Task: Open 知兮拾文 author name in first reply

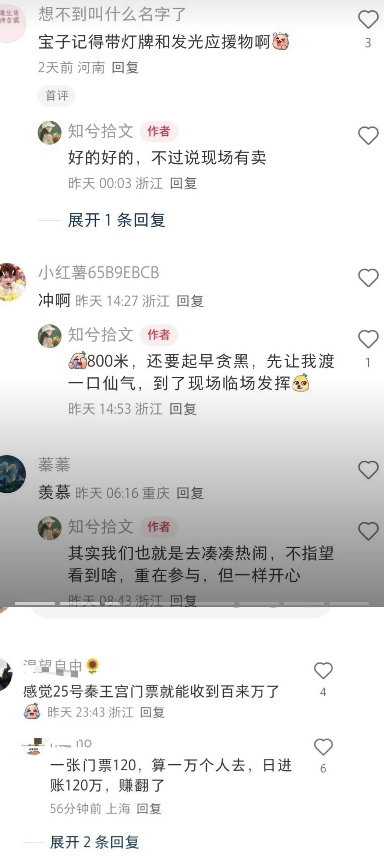Action: click(101, 131)
